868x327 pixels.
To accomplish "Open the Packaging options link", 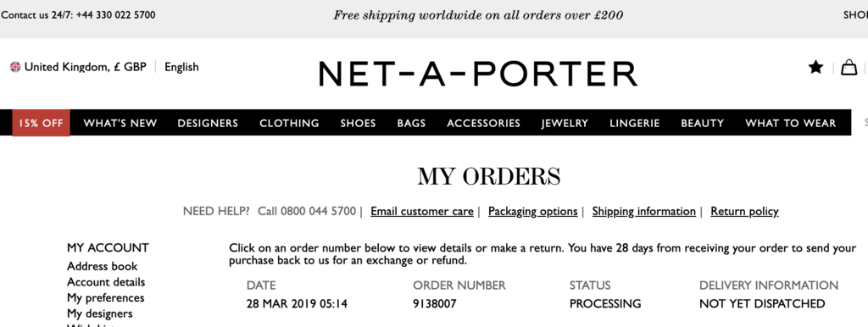I will pos(532,211).
